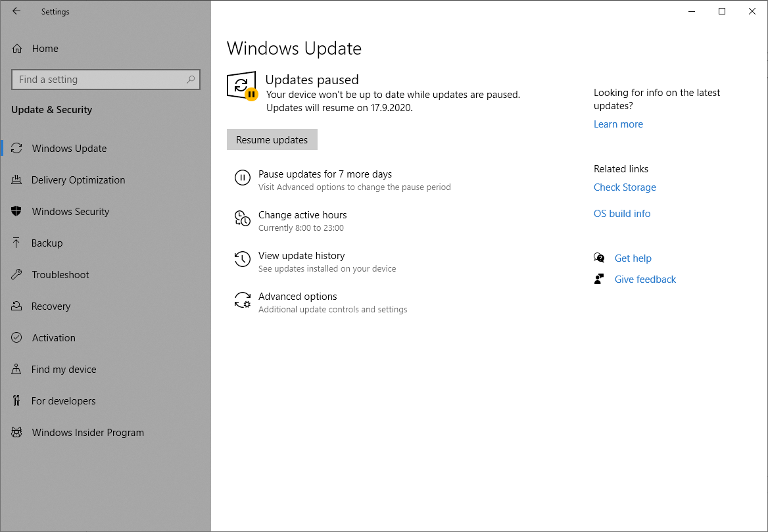Screen dimensions: 768x532
Task: Click the Troubleshoot wrench icon
Action: tap(16, 274)
